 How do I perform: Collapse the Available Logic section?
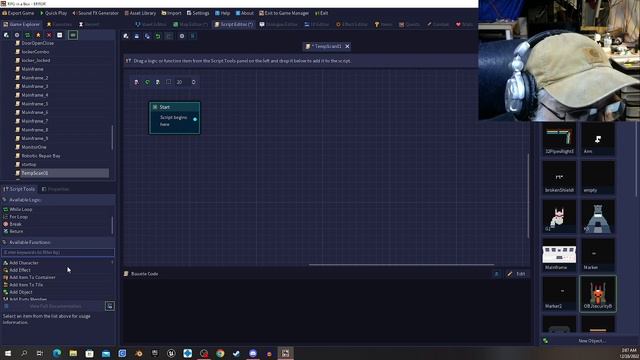[58, 200]
